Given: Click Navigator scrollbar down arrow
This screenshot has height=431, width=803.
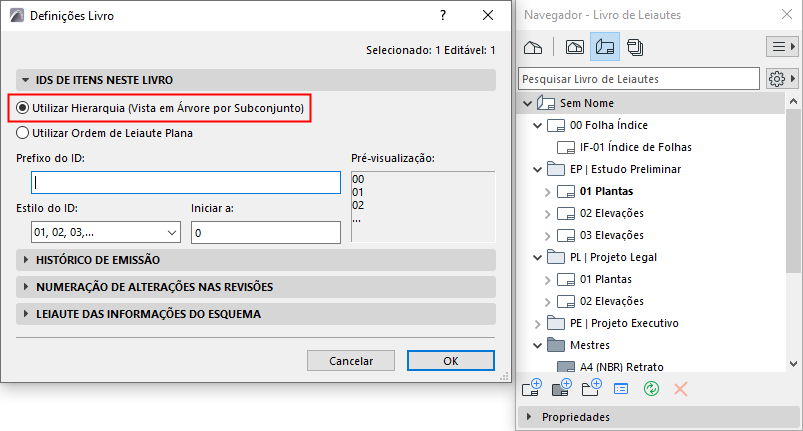Looking at the screenshot, I should 793,364.
